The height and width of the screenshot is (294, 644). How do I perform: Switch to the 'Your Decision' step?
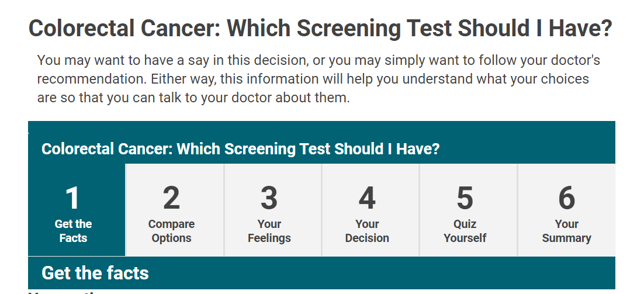click(367, 231)
